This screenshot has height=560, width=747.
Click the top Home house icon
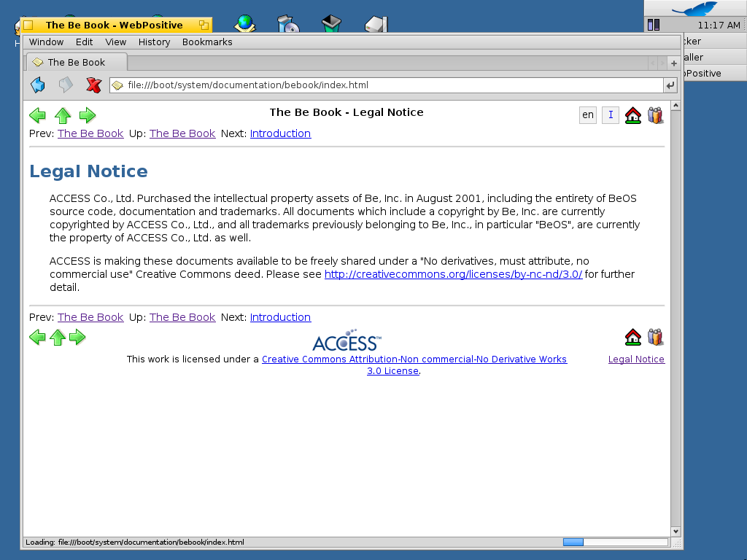click(x=632, y=115)
